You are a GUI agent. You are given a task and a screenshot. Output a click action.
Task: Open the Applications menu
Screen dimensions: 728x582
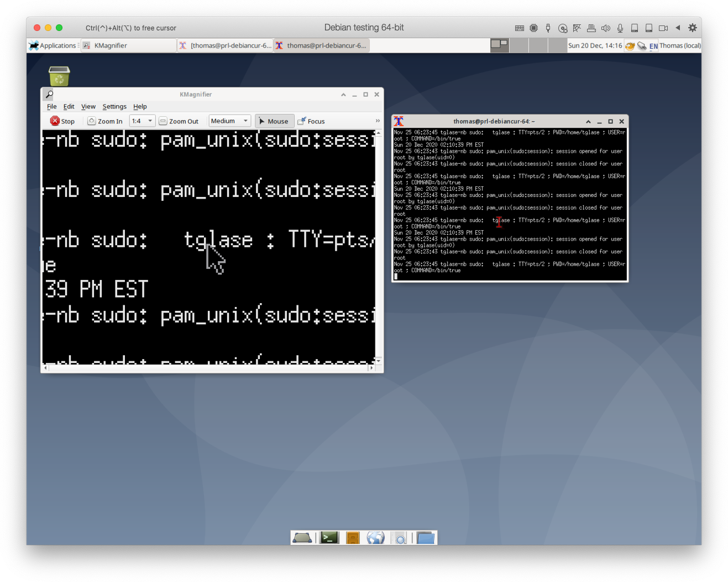[54, 45]
